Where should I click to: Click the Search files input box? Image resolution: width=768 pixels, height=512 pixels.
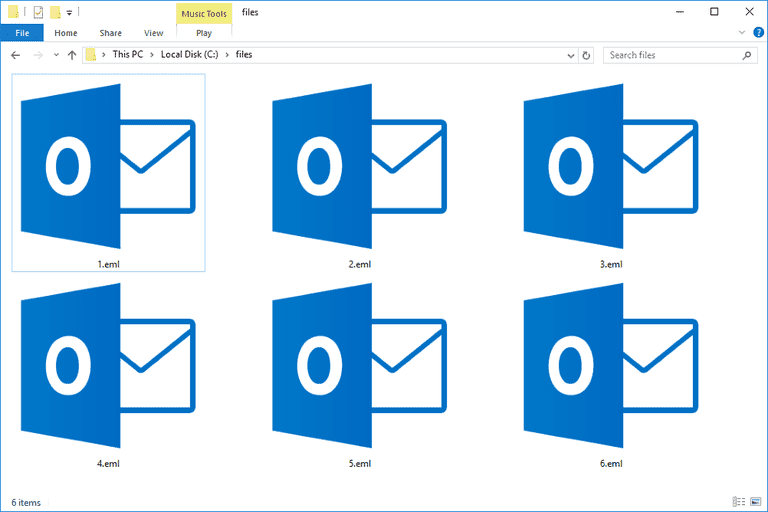(672, 55)
